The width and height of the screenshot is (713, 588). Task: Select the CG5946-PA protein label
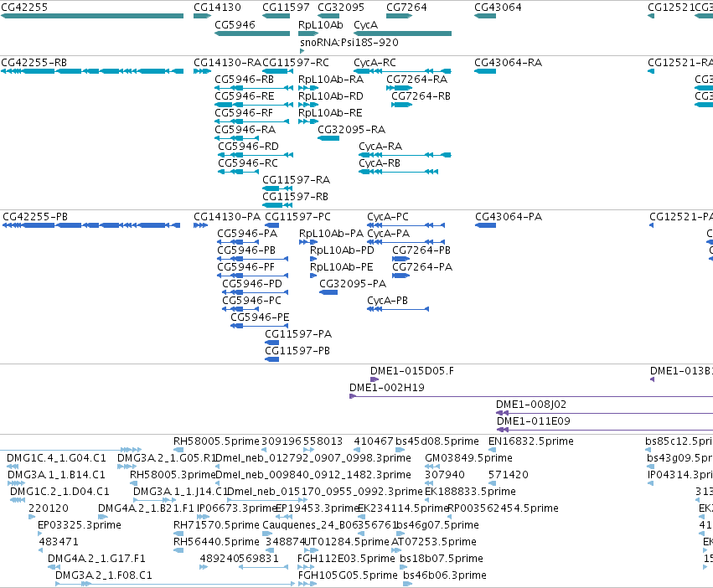pyautogui.click(x=247, y=234)
